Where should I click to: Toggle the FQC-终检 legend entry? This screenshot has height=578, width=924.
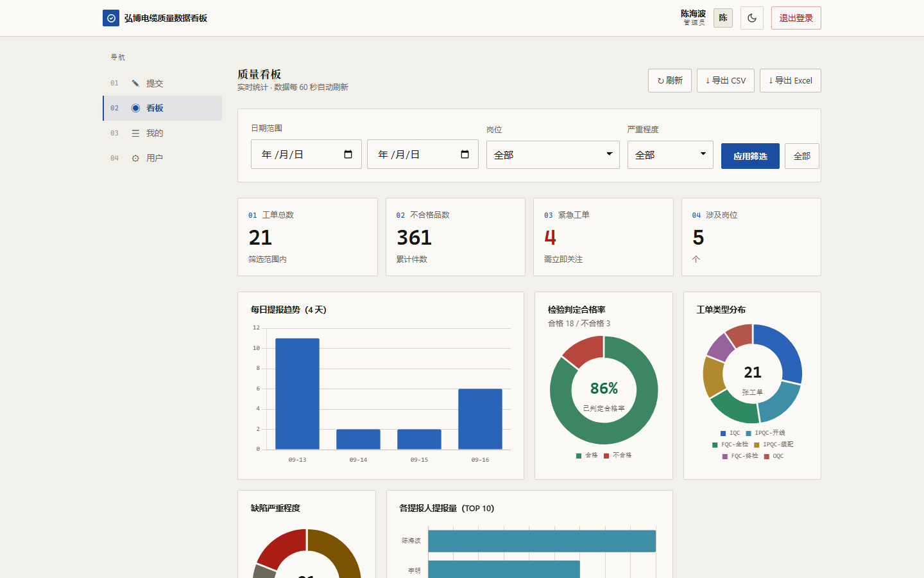[x=740, y=456]
